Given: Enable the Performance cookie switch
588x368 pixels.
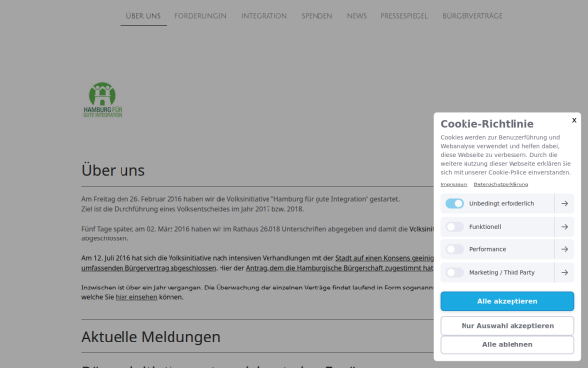Looking at the screenshot, I should tap(454, 249).
